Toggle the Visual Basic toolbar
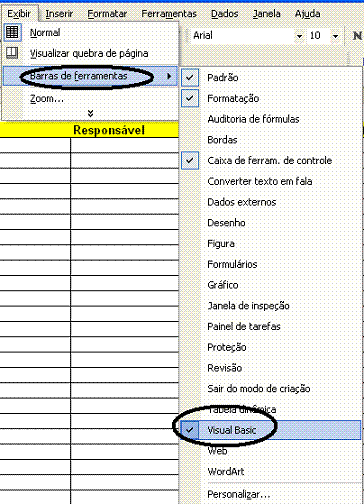The image size is (364, 504). click(x=271, y=430)
